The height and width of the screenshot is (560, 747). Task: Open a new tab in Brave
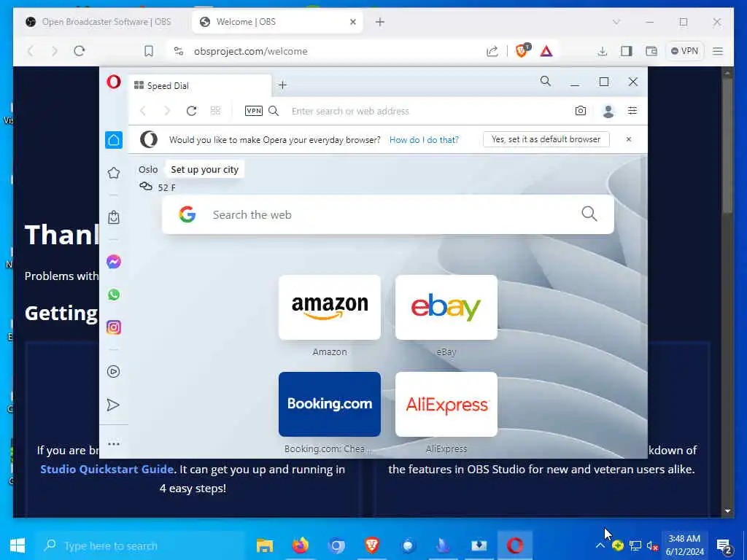[x=379, y=22]
